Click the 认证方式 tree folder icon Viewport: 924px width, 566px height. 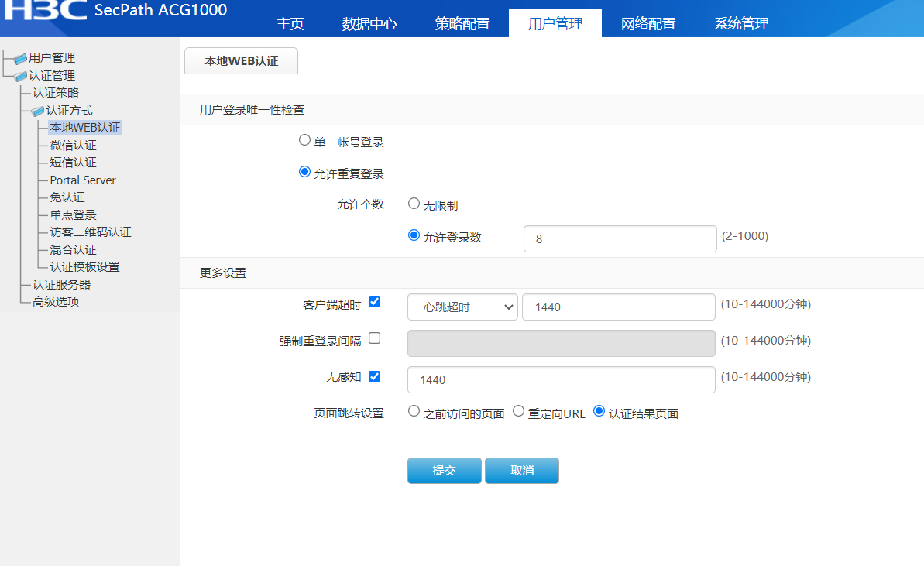click(38, 111)
